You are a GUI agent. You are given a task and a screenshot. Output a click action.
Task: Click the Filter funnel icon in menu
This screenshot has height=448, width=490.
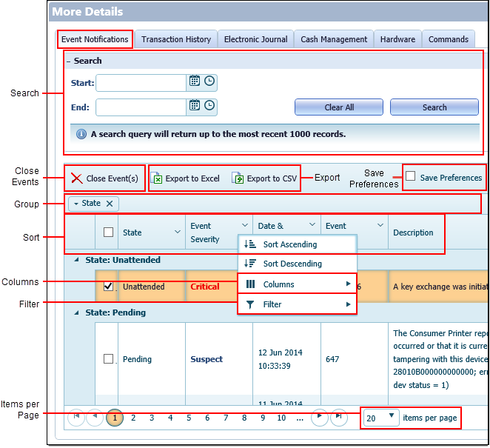250,304
